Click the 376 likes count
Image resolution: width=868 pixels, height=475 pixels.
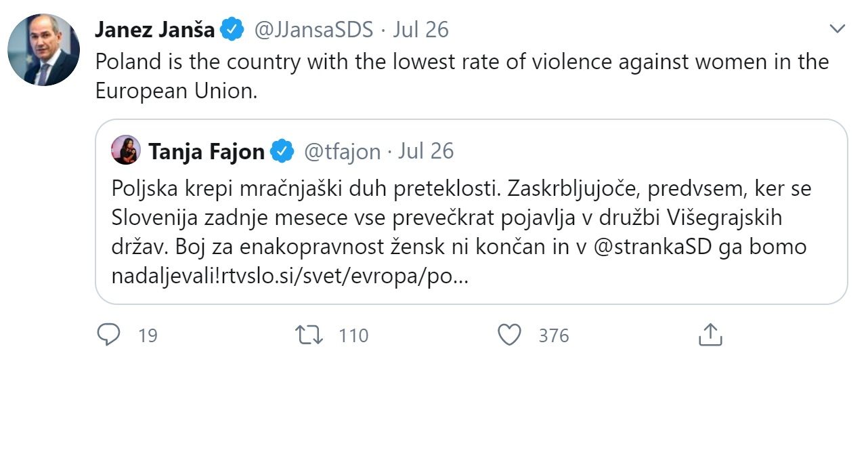tap(554, 335)
